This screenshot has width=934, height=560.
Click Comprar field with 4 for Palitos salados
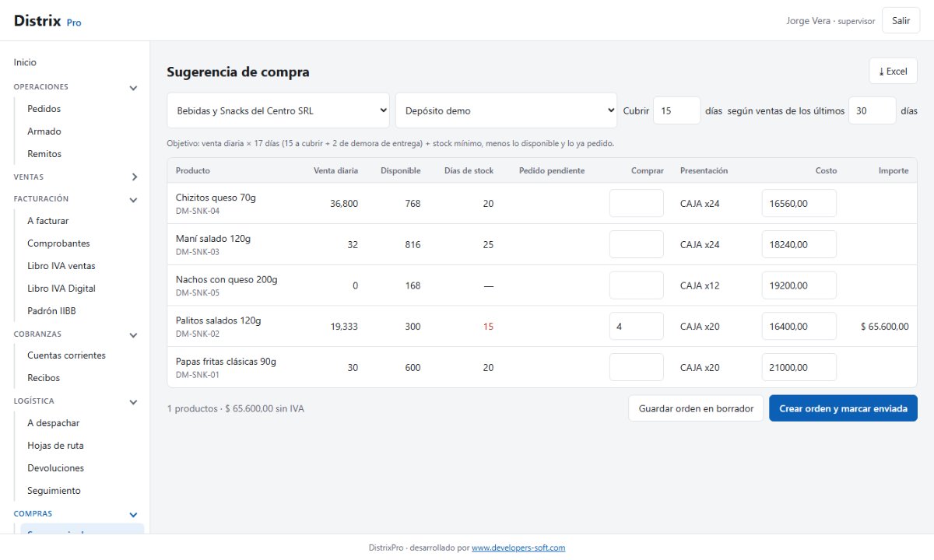pos(637,327)
